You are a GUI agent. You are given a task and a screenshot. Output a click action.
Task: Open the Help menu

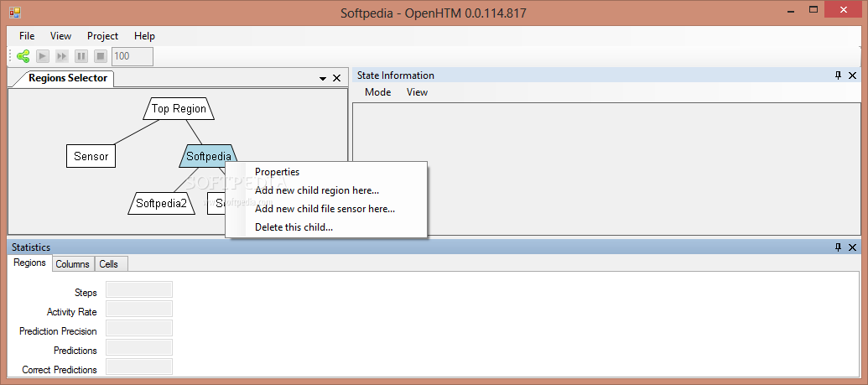(144, 36)
